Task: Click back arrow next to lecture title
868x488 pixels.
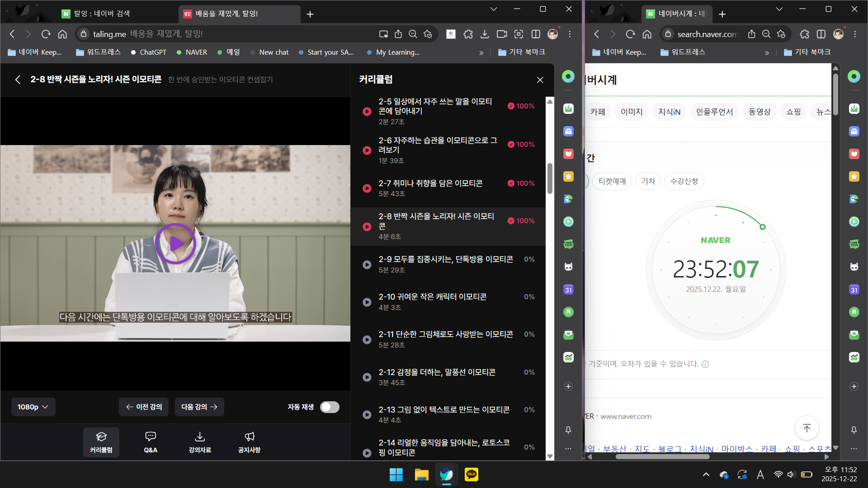Action: pyautogui.click(x=18, y=80)
